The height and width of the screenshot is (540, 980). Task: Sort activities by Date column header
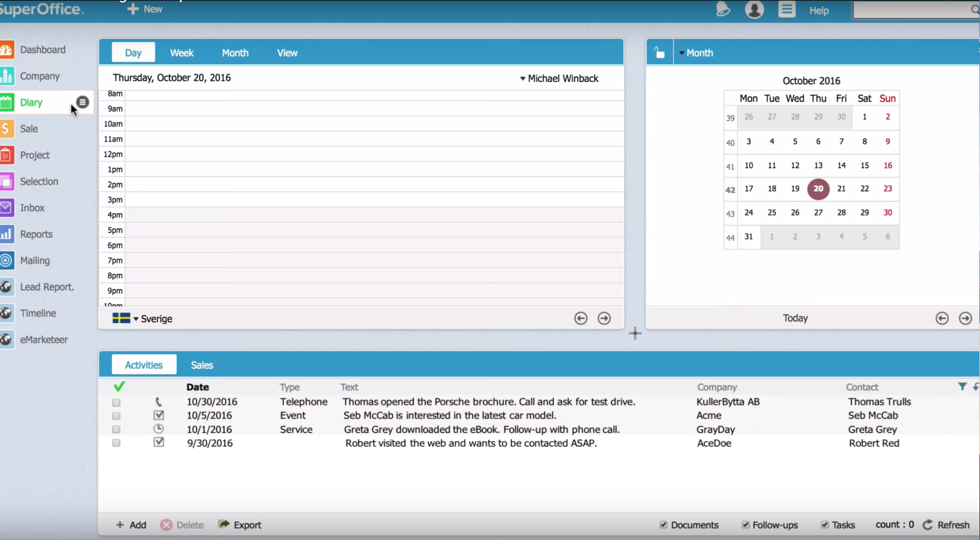tap(198, 387)
